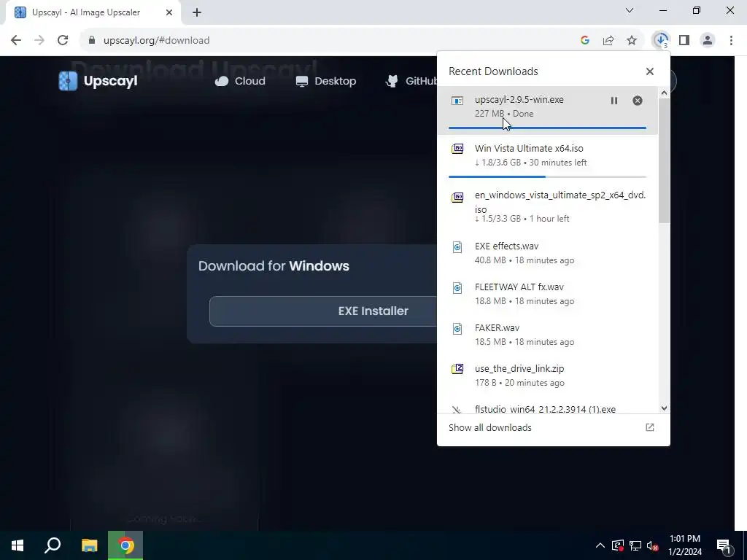Close the Upscayl browser tab
The width and height of the screenshot is (747, 560).
pos(169,12)
